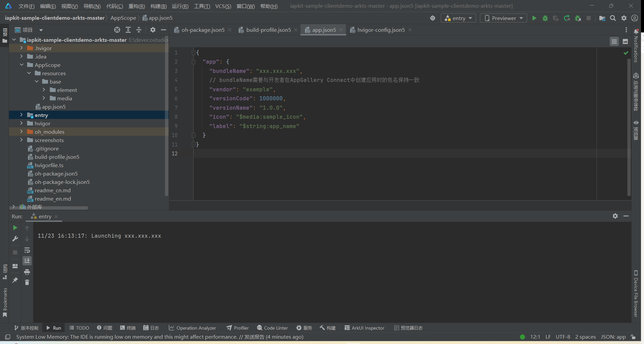
Task: Click the wrench icon in Run panel
Action: (15, 239)
